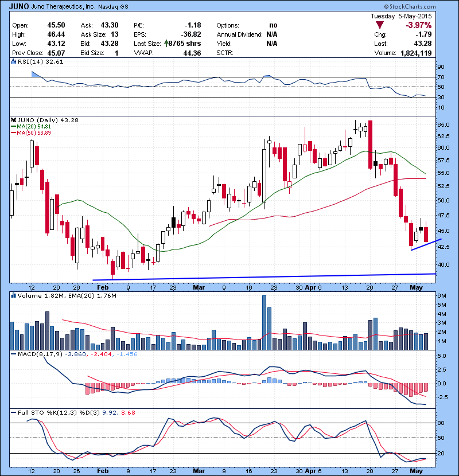Click the green up arrow beside Last Size
The height and width of the screenshot is (476, 459).
pyautogui.click(x=166, y=44)
